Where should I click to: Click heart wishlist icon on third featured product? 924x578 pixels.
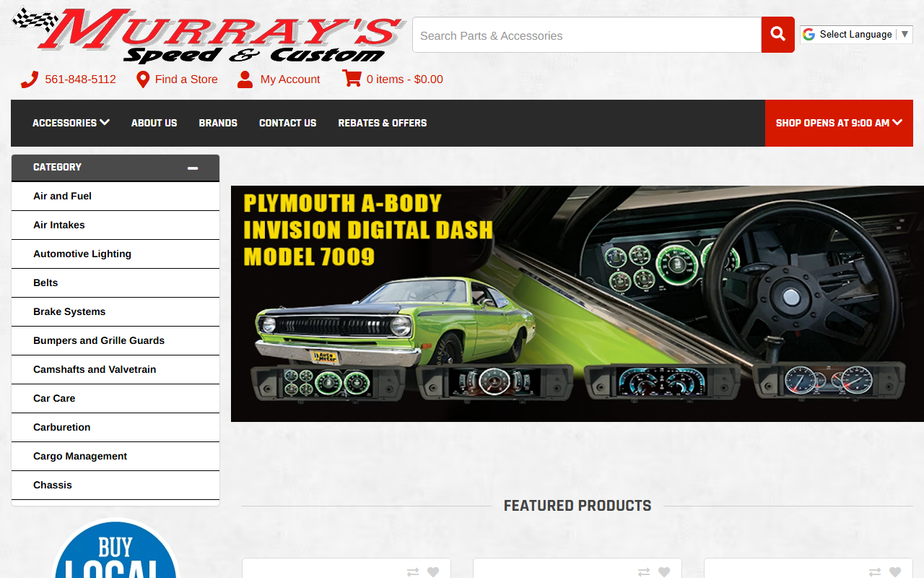(895, 572)
